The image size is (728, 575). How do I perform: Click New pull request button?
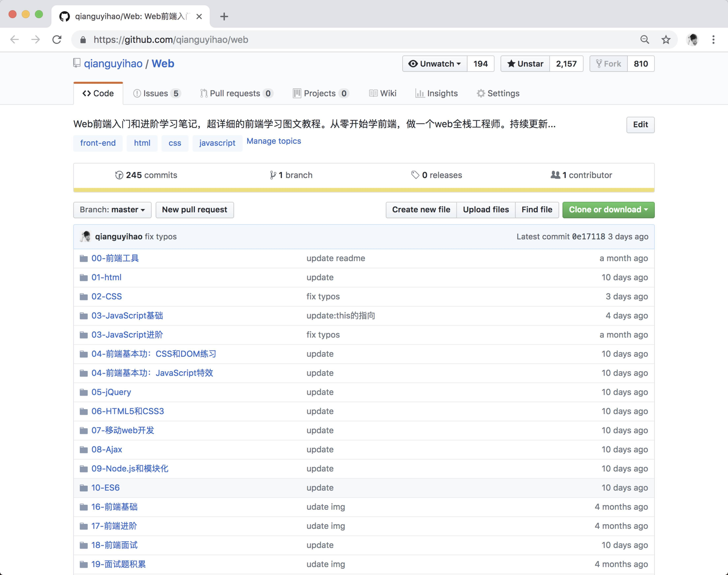[195, 210]
